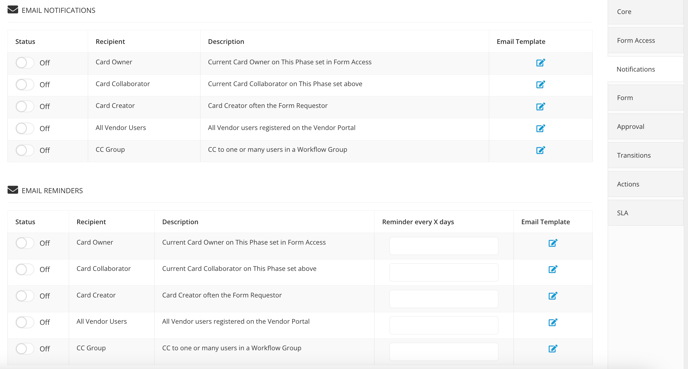Toggle Card Collaborator reminder status on

pyautogui.click(x=24, y=269)
